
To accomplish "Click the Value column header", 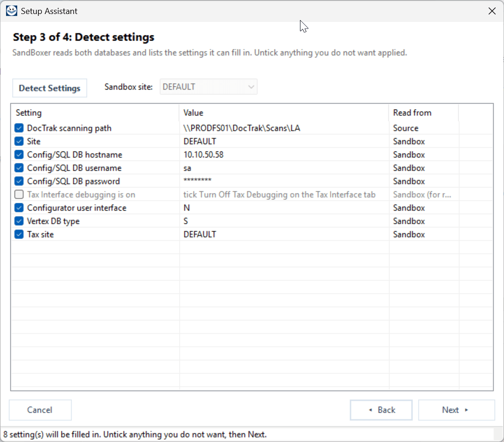I will [284, 113].
